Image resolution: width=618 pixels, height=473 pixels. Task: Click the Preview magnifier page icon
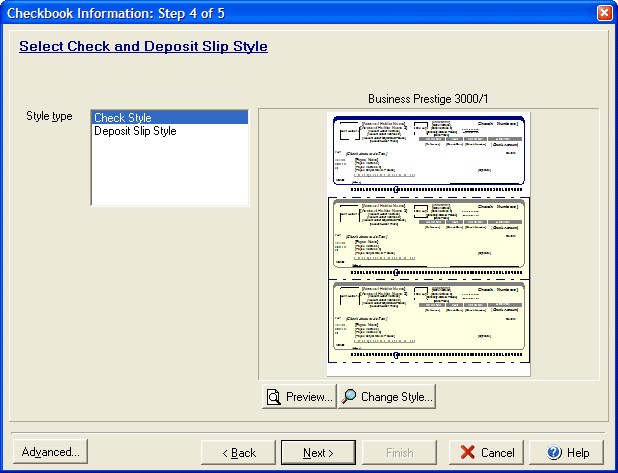coord(273,397)
